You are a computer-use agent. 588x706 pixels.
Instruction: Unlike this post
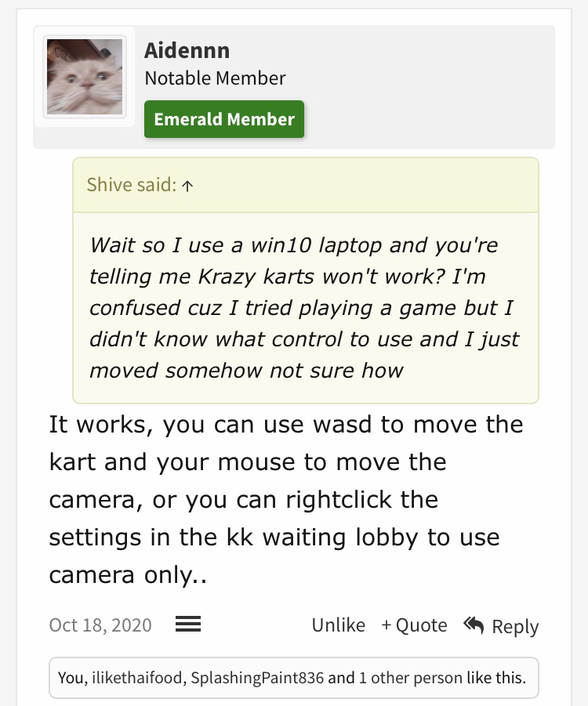point(339,625)
